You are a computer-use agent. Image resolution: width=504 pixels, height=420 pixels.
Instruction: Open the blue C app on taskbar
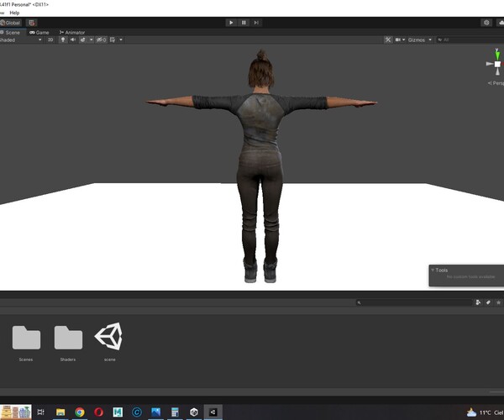(x=137, y=412)
